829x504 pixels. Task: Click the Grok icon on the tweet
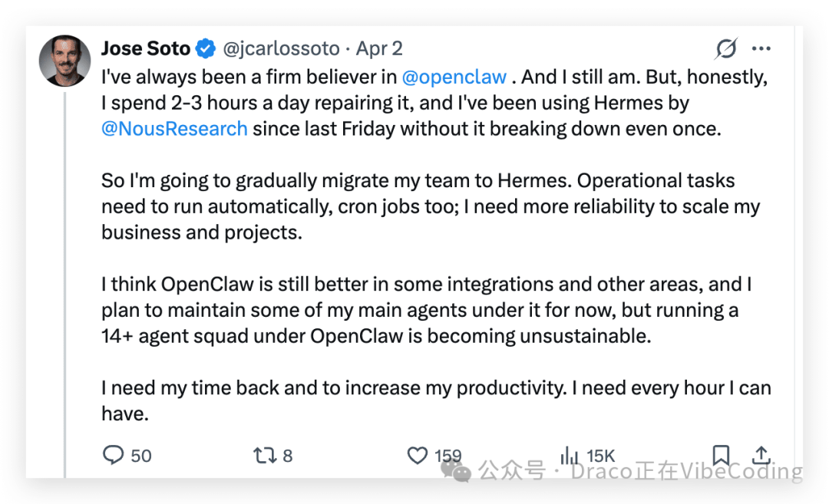[x=724, y=48]
